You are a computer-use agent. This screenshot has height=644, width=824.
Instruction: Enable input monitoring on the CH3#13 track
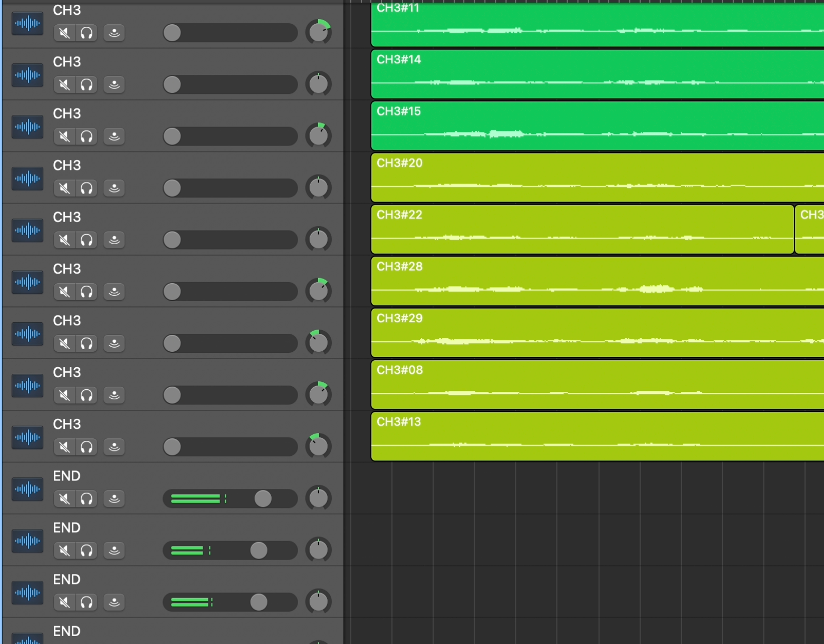click(114, 447)
